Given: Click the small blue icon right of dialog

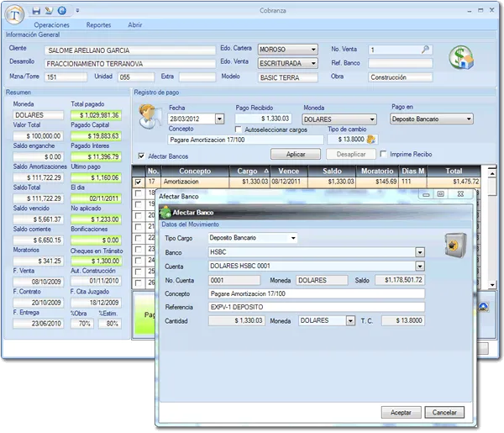Looking at the screenshot, I should tap(483, 307).
